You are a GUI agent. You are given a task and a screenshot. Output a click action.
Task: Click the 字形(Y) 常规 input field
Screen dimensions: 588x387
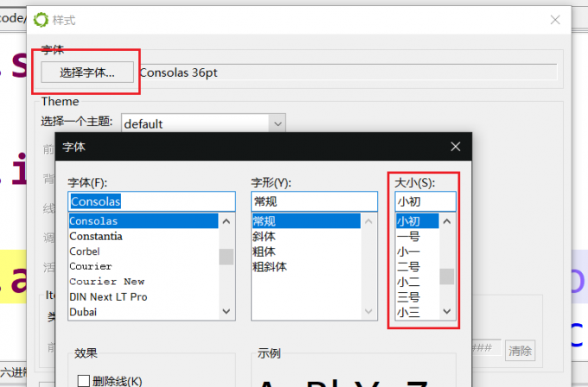314,201
